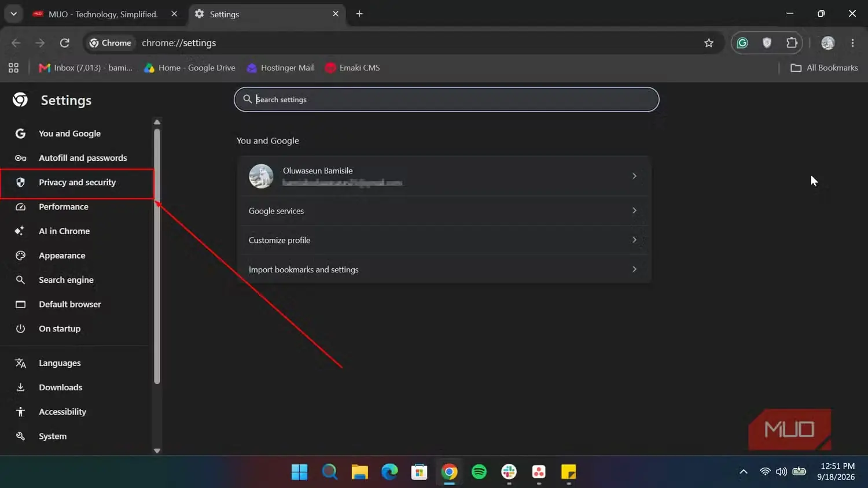
Task: Open Slack from the taskbar
Action: click(x=509, y=472)
